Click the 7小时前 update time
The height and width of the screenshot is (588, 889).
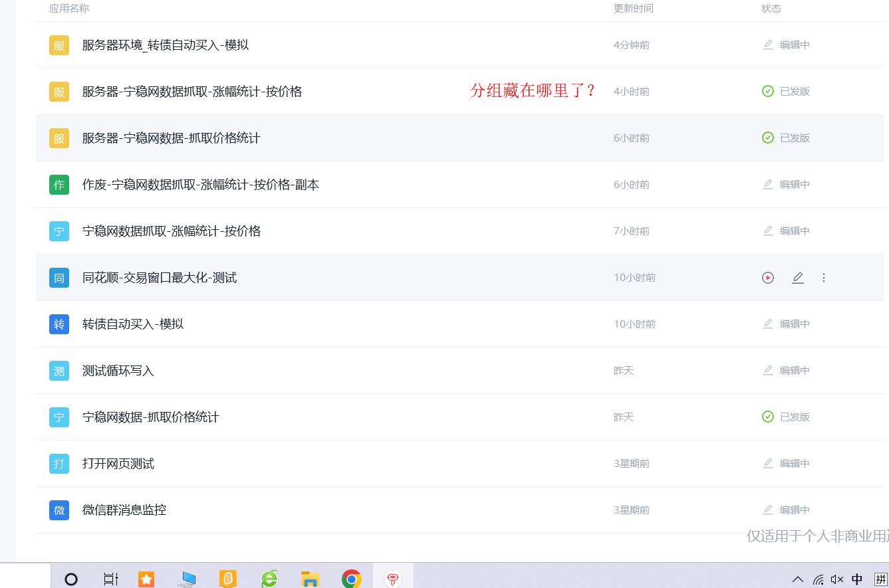click(x=632, y=231)
